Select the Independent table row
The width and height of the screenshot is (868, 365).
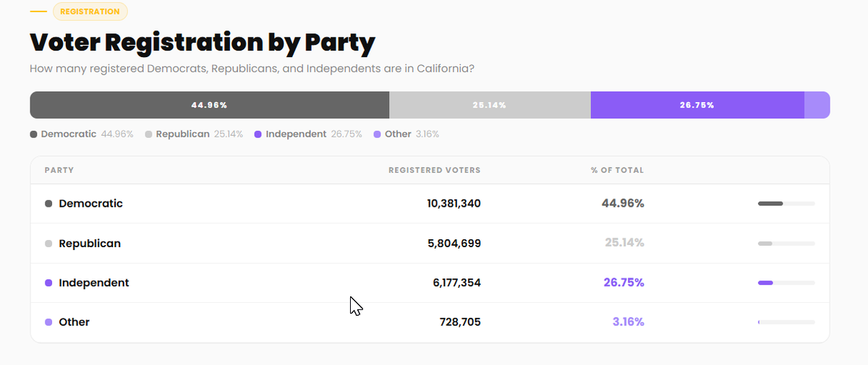pos(430,283)
